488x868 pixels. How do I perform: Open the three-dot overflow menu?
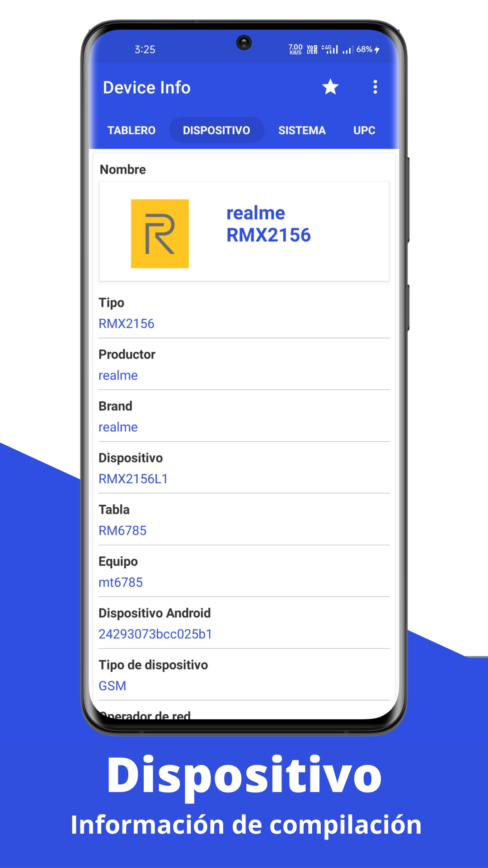[375, 87]
